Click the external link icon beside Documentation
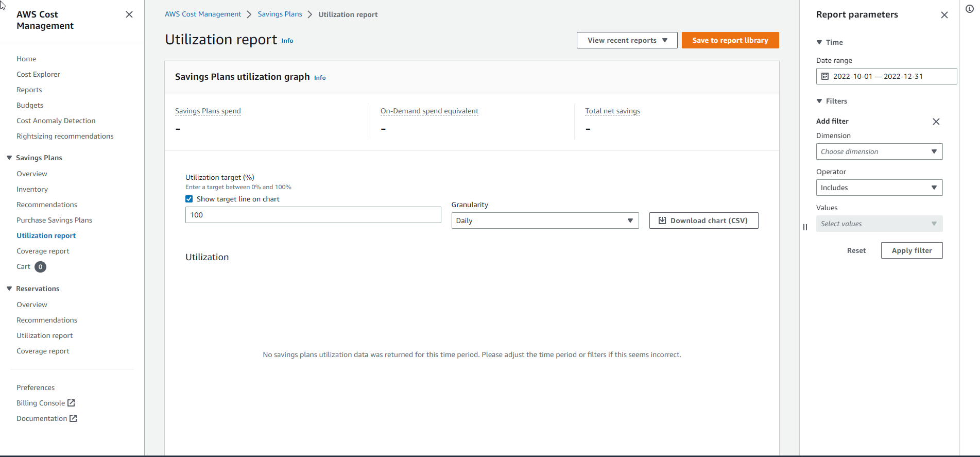The image size is (980, 457). click(x=73, y=418)
